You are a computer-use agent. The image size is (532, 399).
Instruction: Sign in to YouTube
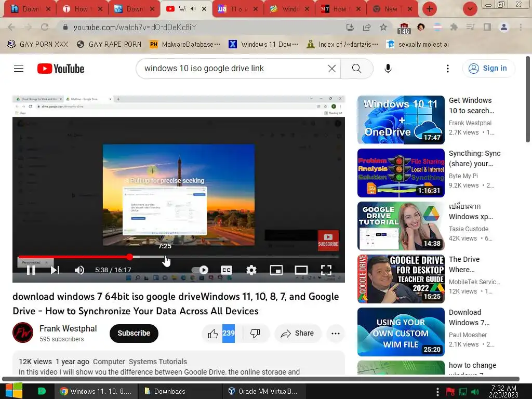click(488, 69)
